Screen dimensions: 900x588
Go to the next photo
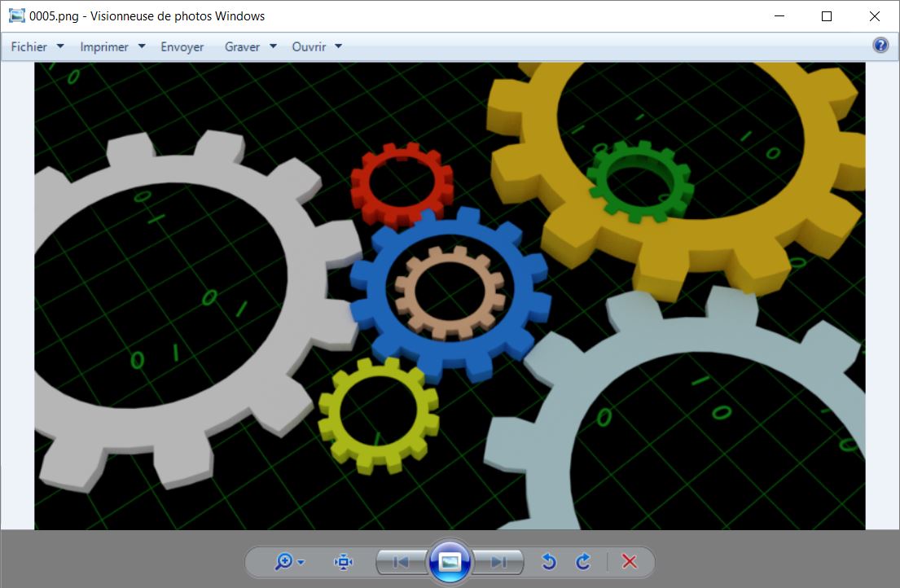498,562
